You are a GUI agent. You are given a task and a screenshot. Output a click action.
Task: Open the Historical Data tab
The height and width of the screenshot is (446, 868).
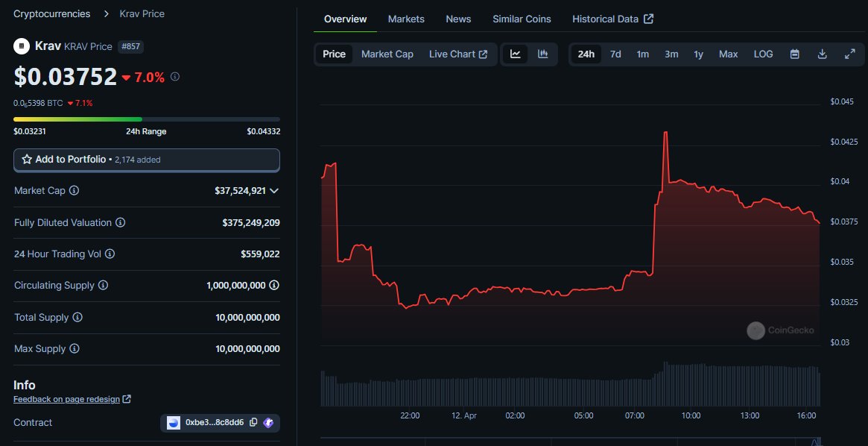point(612,19)
